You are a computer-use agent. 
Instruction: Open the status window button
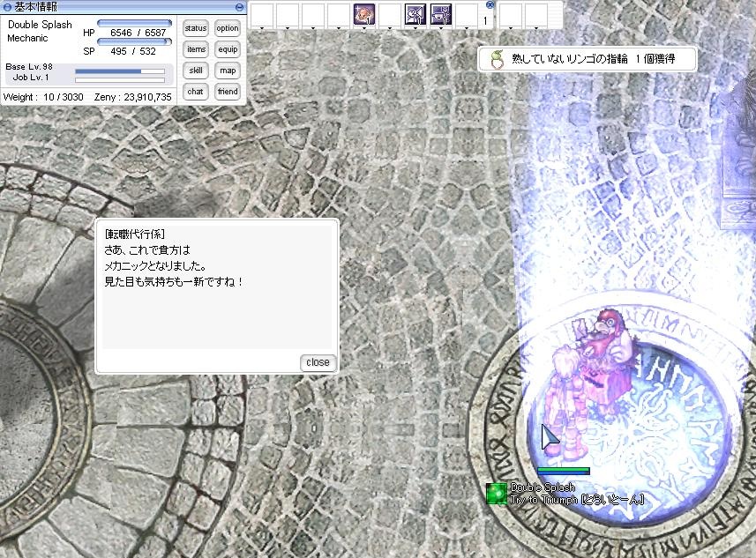195,28
